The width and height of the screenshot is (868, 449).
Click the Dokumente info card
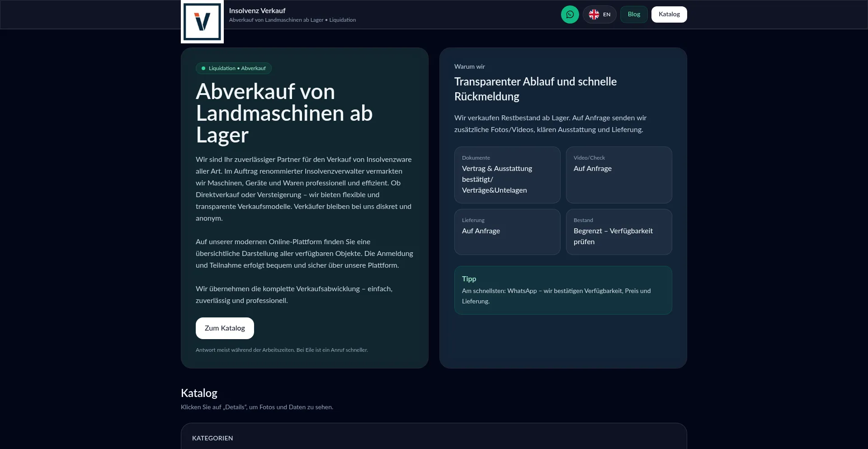pyautogui.click(x=507, y=175)
